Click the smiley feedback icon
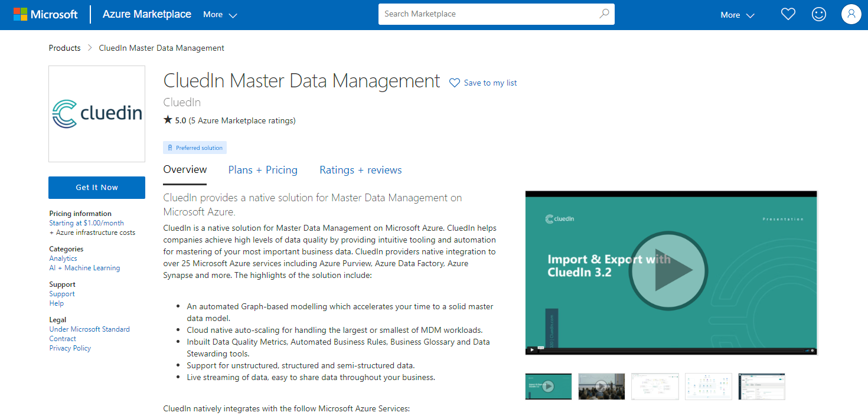This screenshot has width=868, height=419. [819, 14]
